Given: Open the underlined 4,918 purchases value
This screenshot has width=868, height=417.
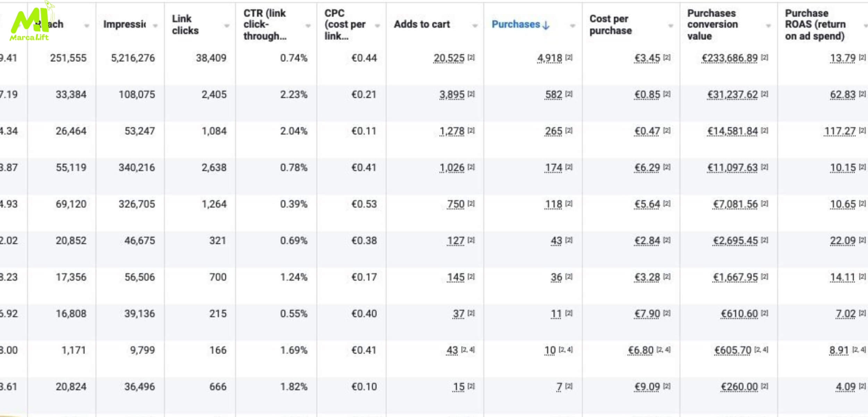Looking at the screenshot, I should pos(549,58).
